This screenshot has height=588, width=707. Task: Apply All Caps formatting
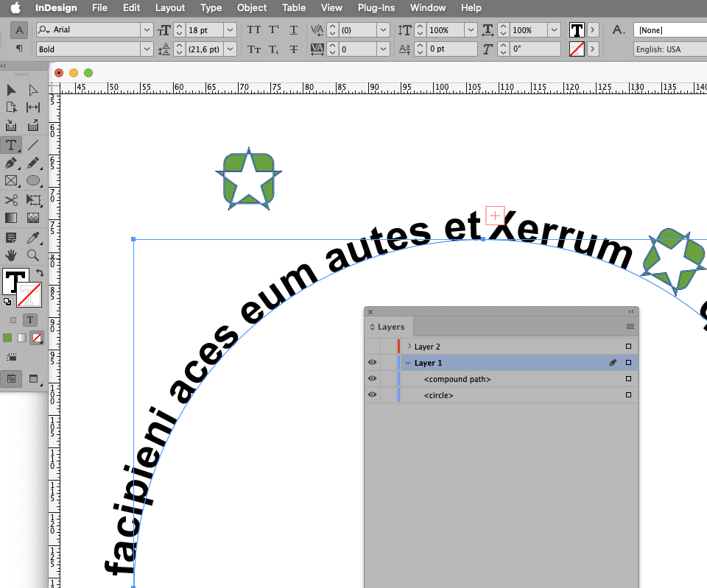click(x=254, y=29)
